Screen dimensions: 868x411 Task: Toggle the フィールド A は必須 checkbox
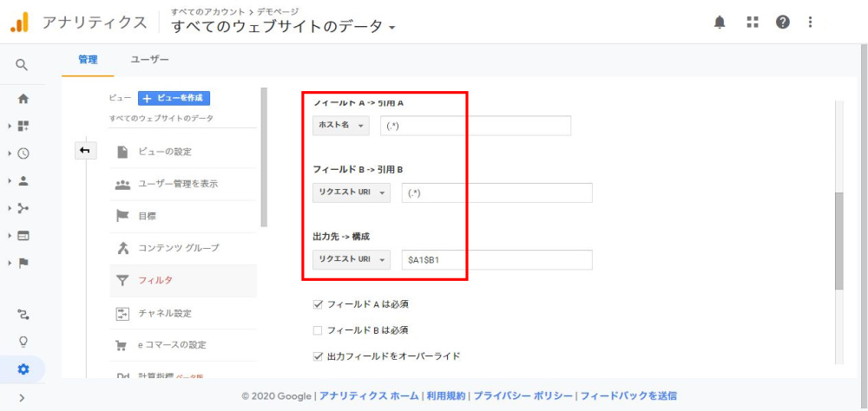point(318,304)
